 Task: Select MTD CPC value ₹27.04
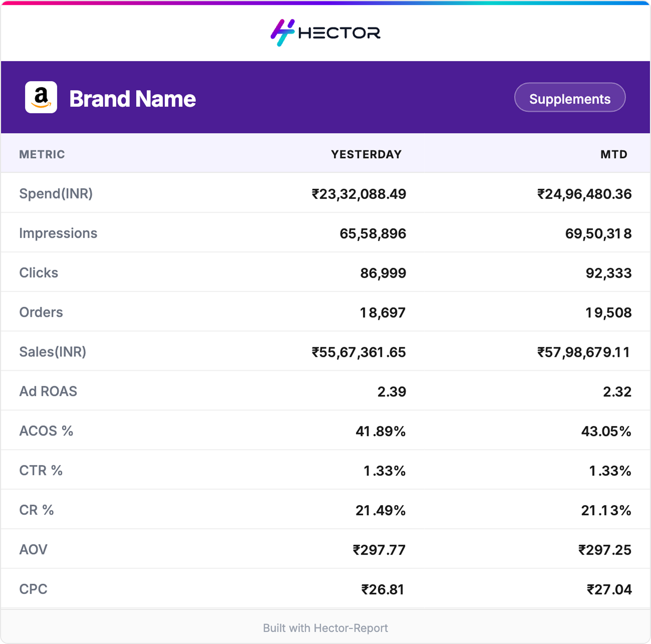click(609, 590)
